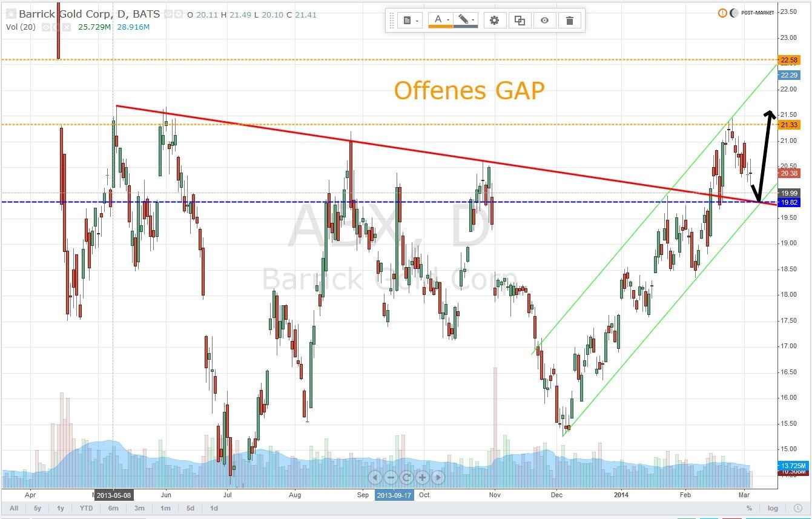This screenshot has height=519, width=812.
Task: Click the 22.58 orange price label
Action: [x=790, y=60]
